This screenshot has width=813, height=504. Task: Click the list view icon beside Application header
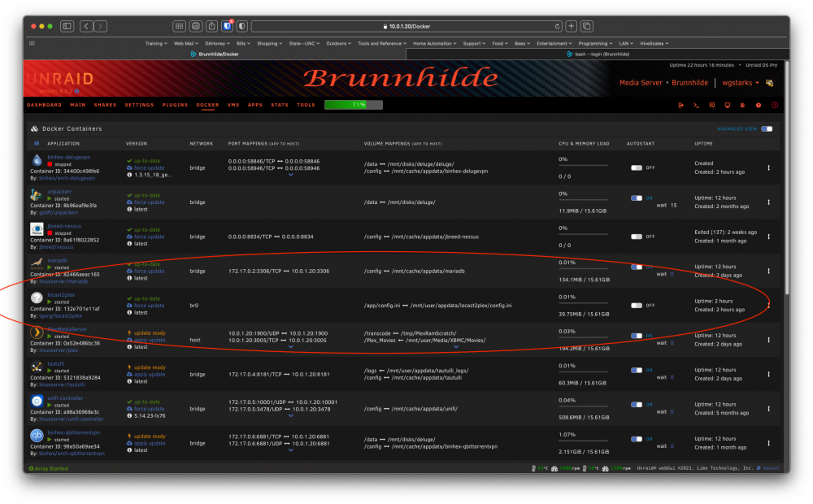pos(37,144)
